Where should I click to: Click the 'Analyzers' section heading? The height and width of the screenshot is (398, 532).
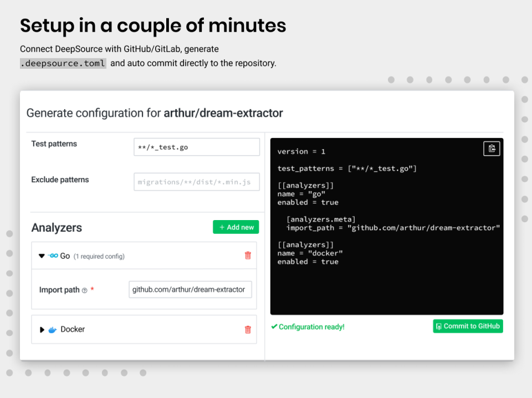[x=57, y=228]
